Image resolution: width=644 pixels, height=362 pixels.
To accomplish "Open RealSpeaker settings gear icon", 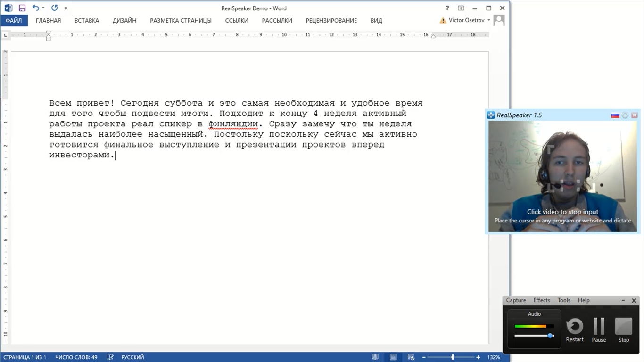I will (625, 115).
